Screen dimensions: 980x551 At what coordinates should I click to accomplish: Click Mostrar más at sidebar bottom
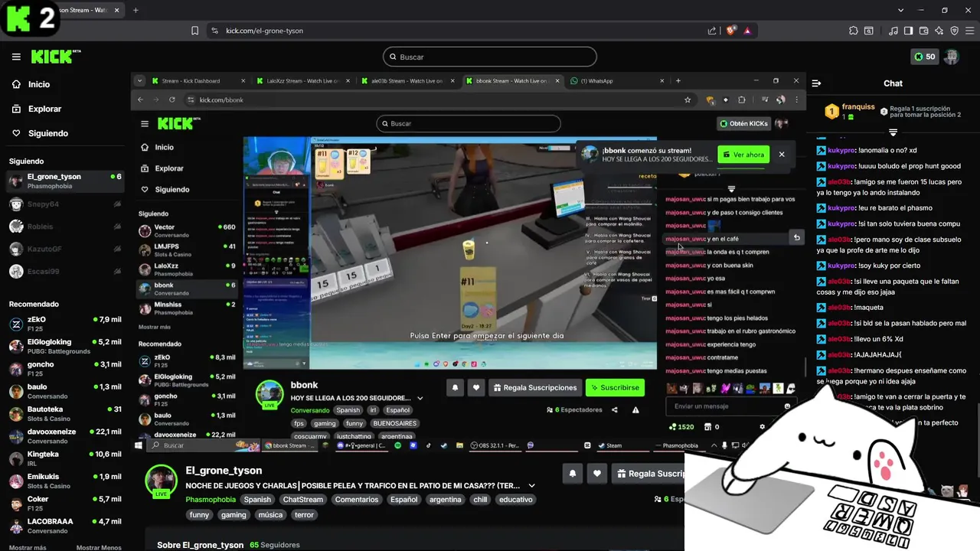click(x=28, y=547)
